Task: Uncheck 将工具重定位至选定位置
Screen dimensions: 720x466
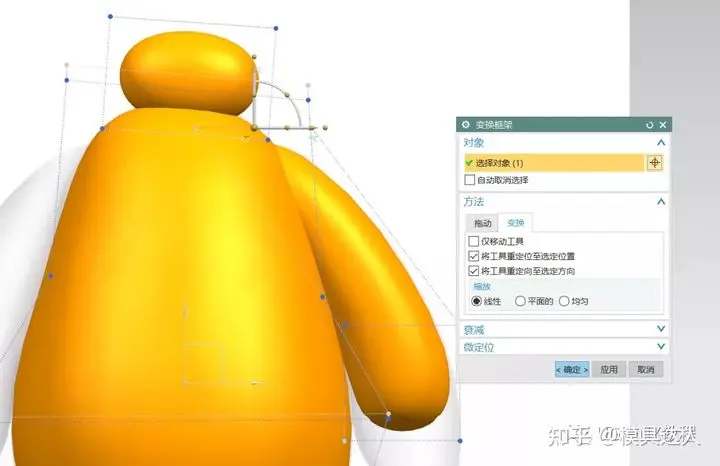Action: (474, 256)
